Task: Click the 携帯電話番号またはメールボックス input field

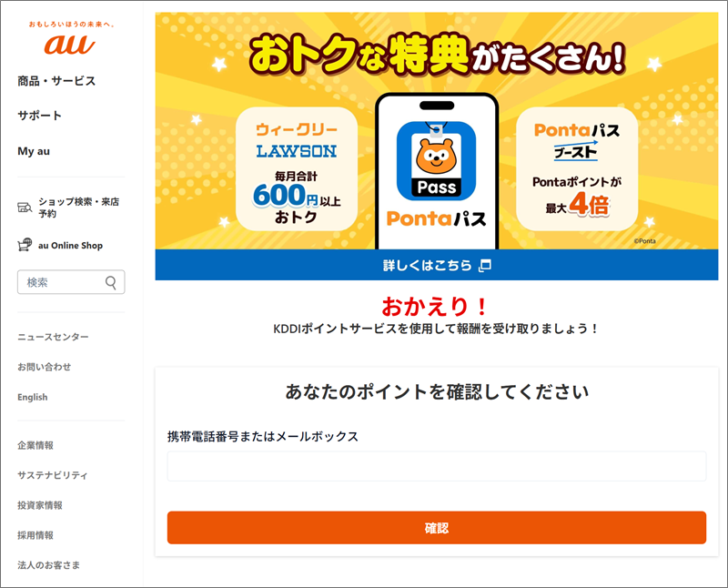Action: pos(437,466)
